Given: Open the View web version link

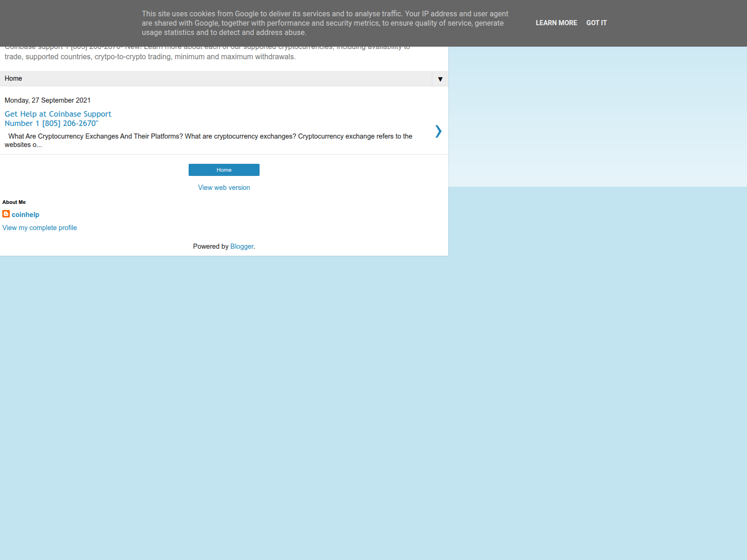Looking at the screenshot, I should (224, 188).
